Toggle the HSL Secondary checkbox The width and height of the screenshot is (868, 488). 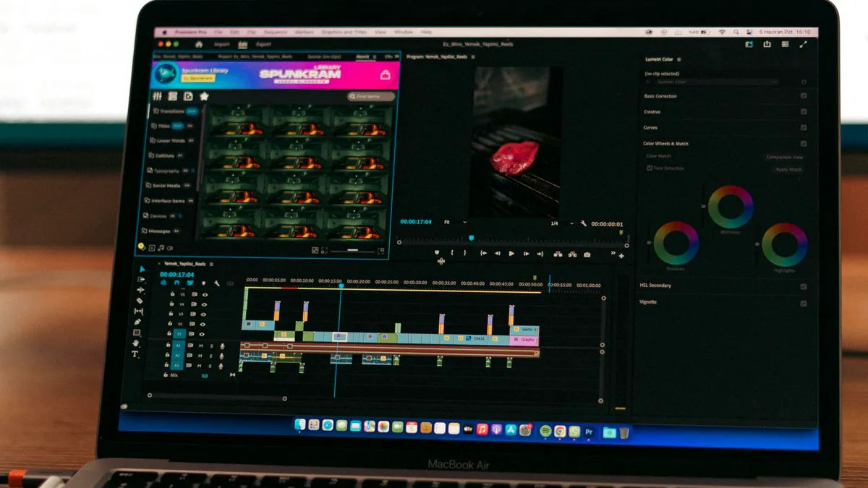point(804,286)
